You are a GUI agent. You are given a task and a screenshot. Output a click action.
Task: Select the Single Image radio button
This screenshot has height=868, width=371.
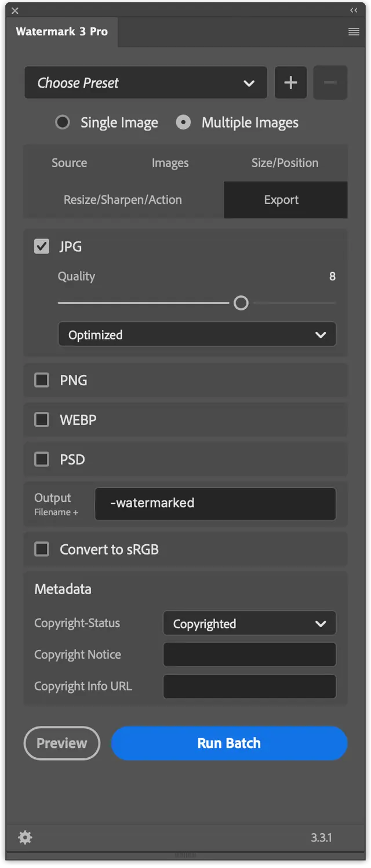(63, 122)
